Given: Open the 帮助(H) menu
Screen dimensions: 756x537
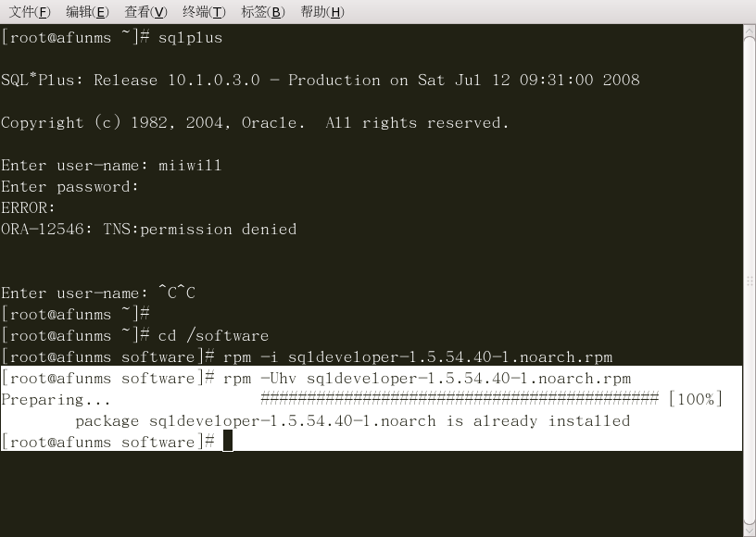Looking at the screenshot, I should pos(322,11).
